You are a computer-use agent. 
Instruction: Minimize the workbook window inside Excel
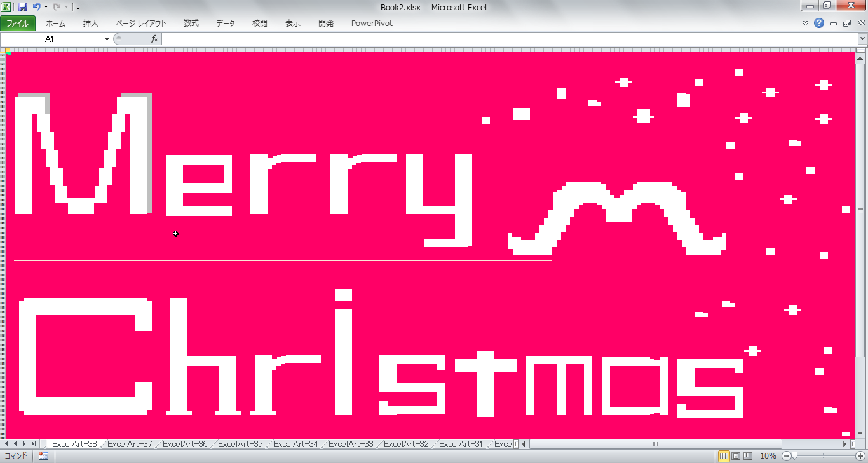point(833,24)
